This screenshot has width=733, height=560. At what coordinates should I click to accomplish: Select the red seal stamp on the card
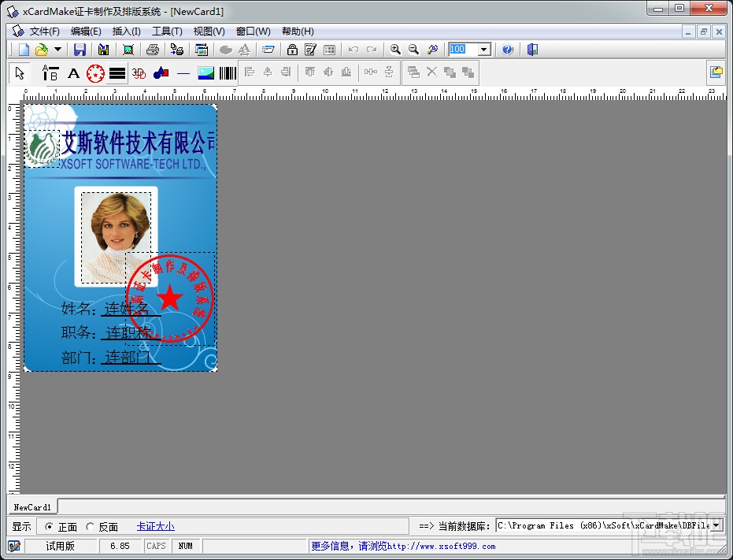(170, 299)
